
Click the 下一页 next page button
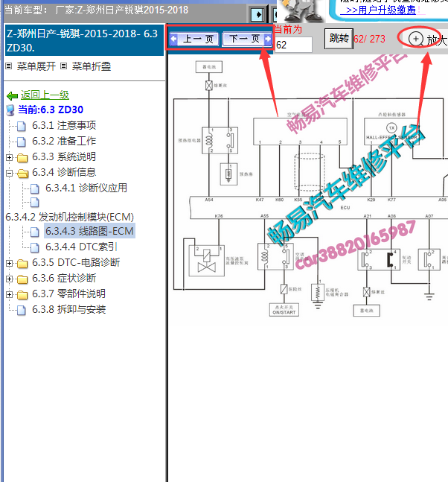click(247, 39)
